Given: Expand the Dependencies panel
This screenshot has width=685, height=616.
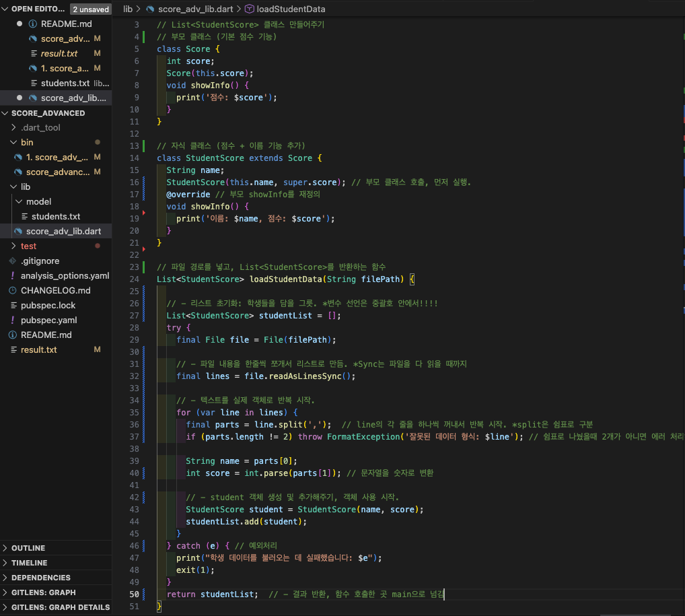Looking at the screenshot, I should (x=5, y=578).
